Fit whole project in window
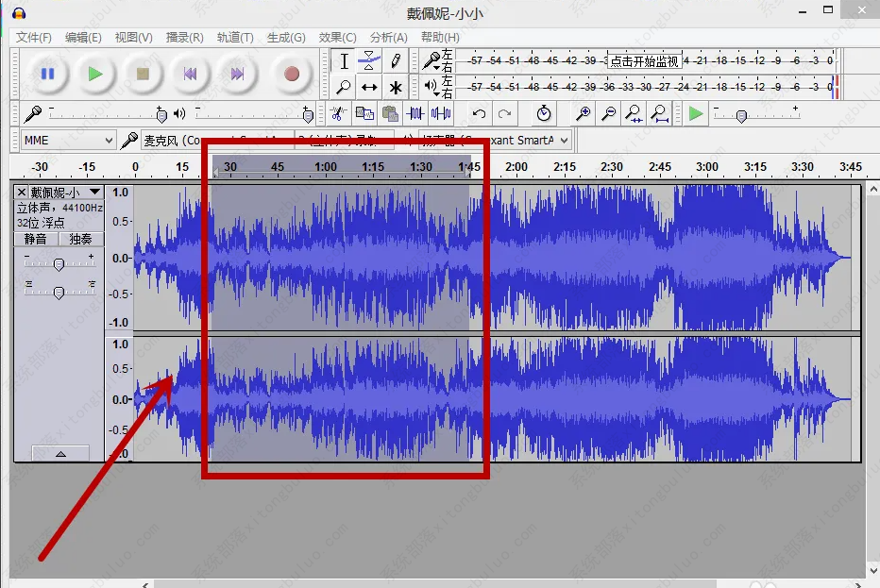The image size is (880, 588). click(x=659, y=114)
